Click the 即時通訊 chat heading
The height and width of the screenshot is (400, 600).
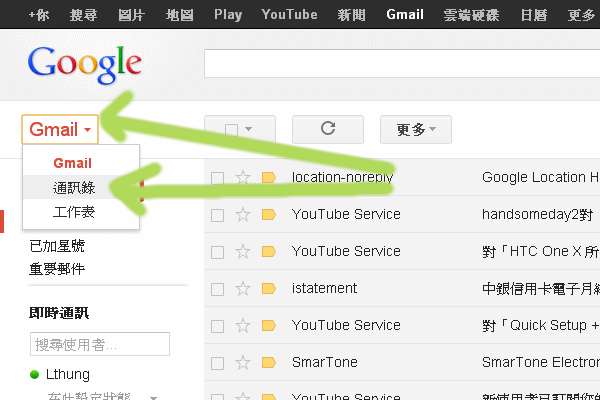[x=59, y=313]
